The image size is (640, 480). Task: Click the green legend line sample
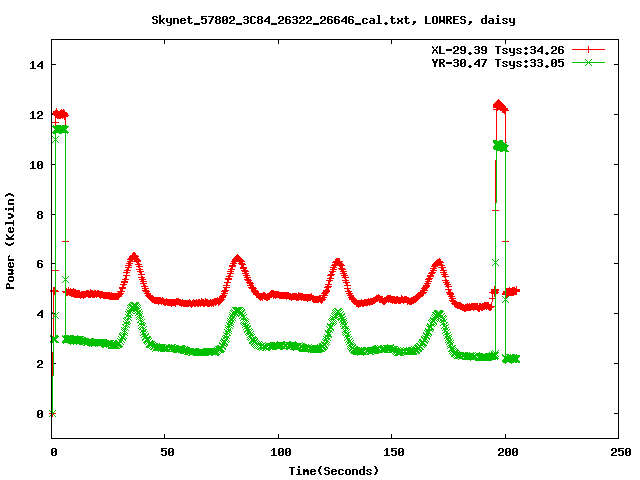tap(590, 62)
